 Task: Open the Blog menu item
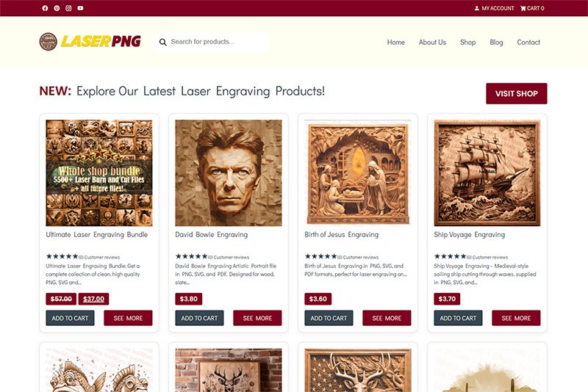(496, 43)
